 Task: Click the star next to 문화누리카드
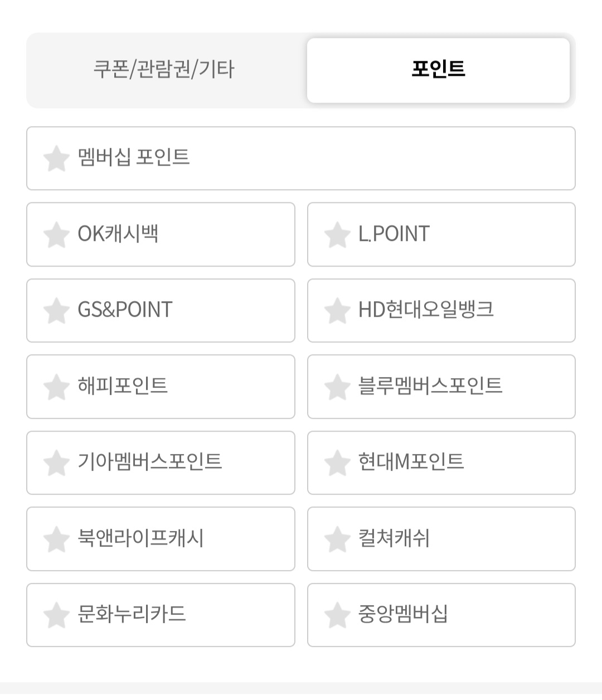56,615
